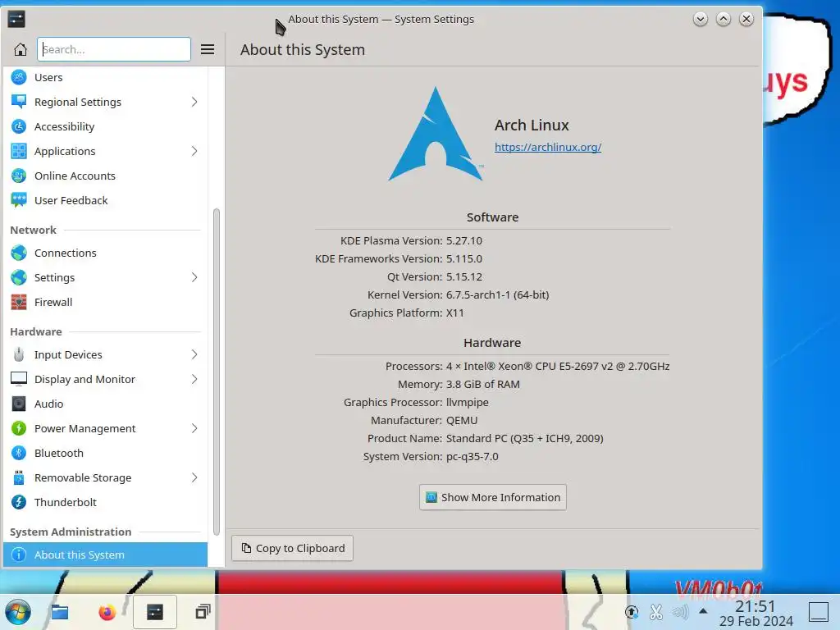Expand Display and Monitor chevron

pos(194,379)
